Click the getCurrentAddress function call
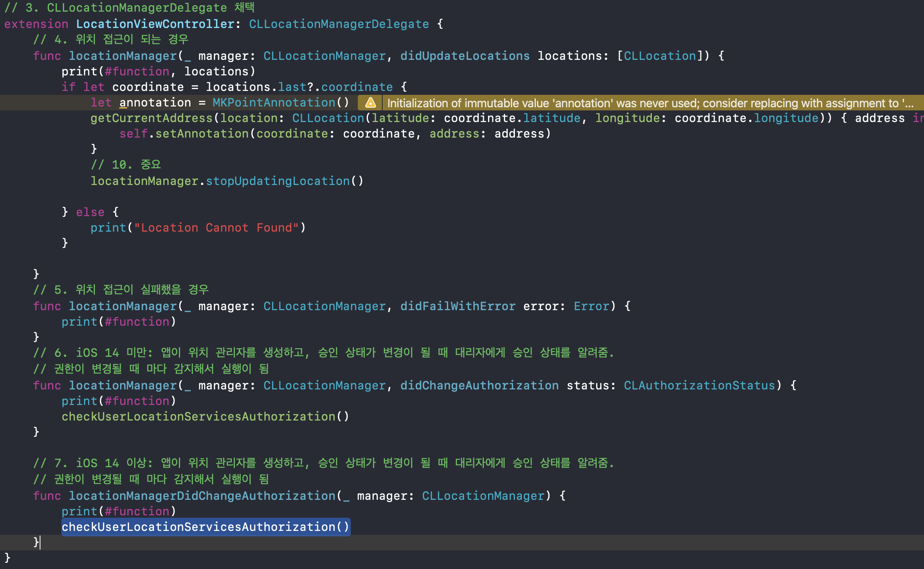Image resolution: width=924 pixels, height=569 pixels. (152, 118)
